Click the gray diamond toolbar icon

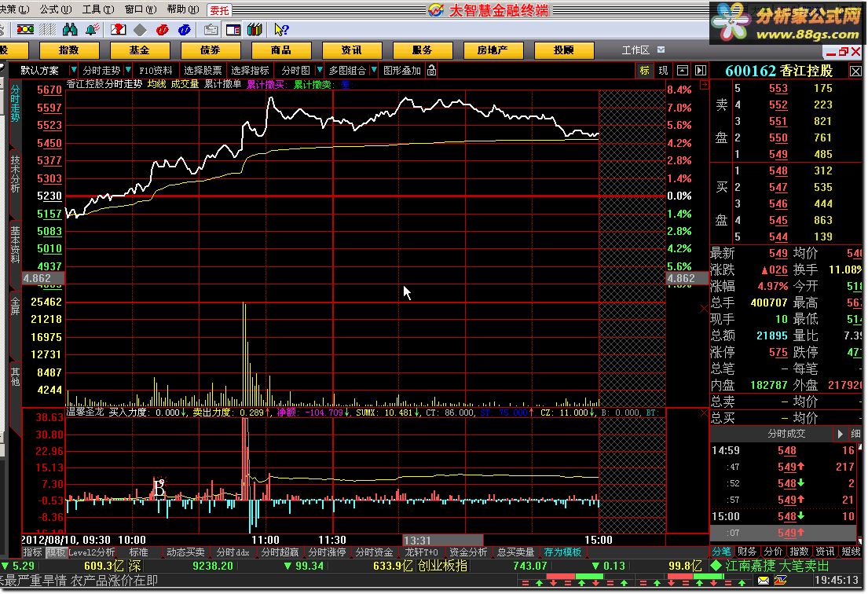pos(140,29)
